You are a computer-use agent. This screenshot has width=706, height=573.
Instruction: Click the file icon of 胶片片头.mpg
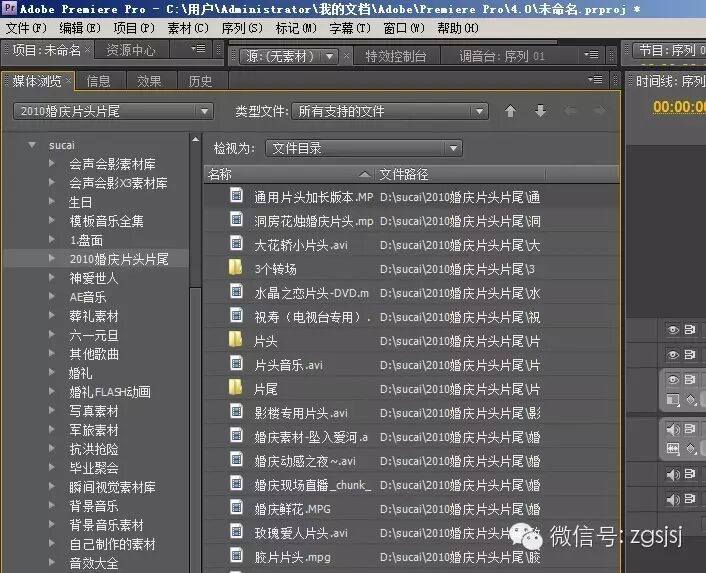click(236, 555)
